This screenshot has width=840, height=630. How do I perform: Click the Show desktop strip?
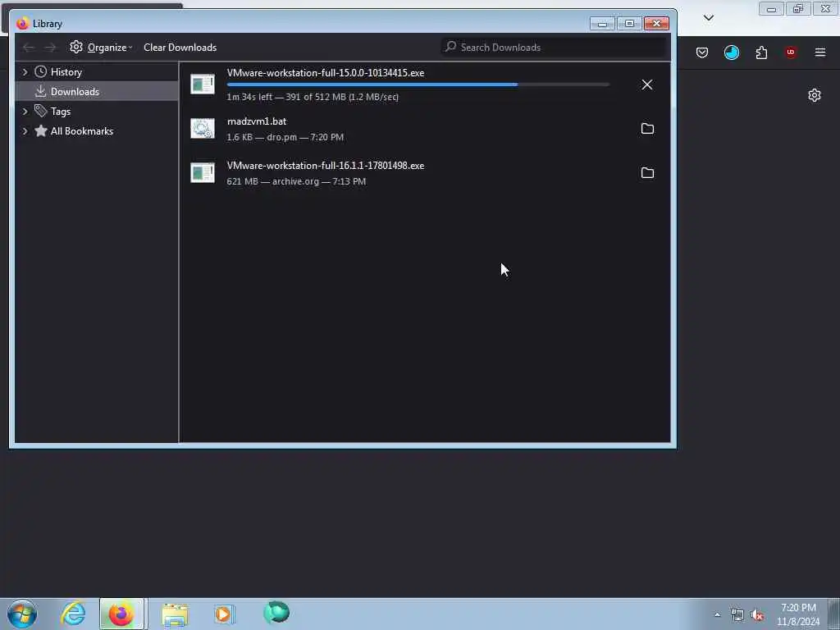click(834, 614)
